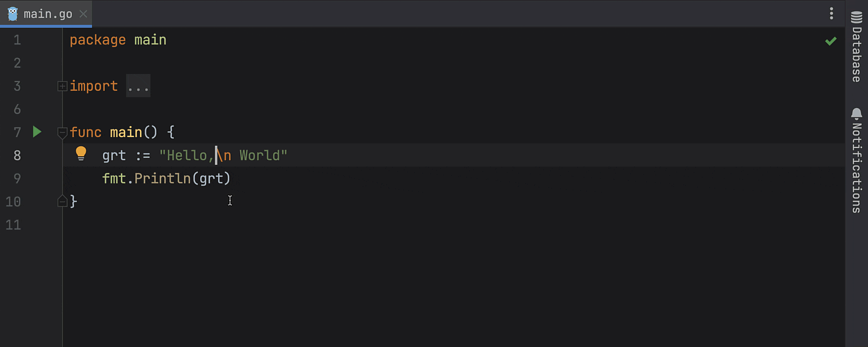Select the main.go editor tab

[x=47, y=14]
